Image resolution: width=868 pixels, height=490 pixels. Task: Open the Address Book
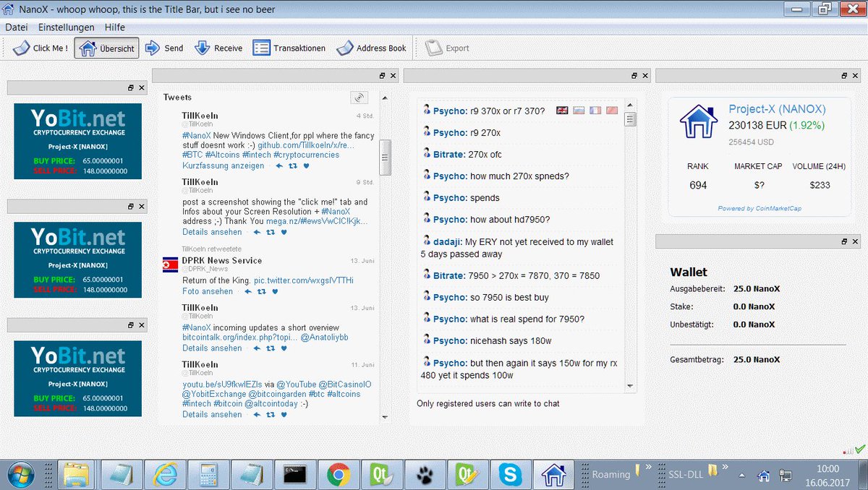(372, 48)
